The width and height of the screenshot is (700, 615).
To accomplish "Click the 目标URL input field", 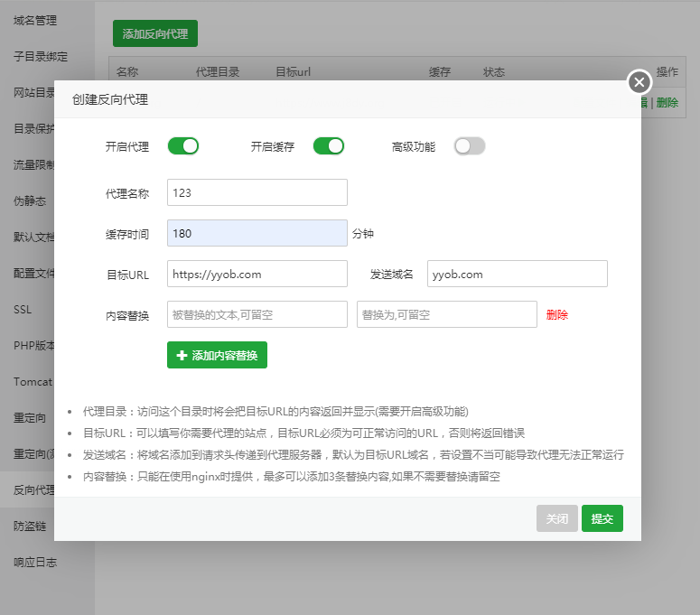I will click(x=257, y=274).
